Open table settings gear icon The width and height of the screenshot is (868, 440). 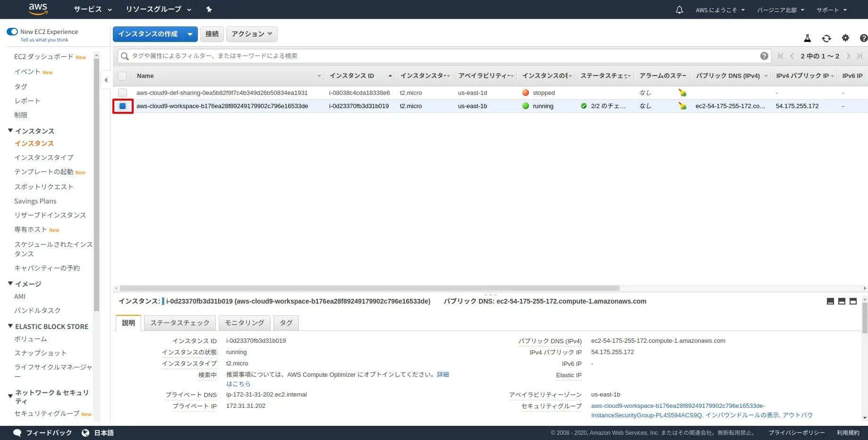(x=845, y=38)
